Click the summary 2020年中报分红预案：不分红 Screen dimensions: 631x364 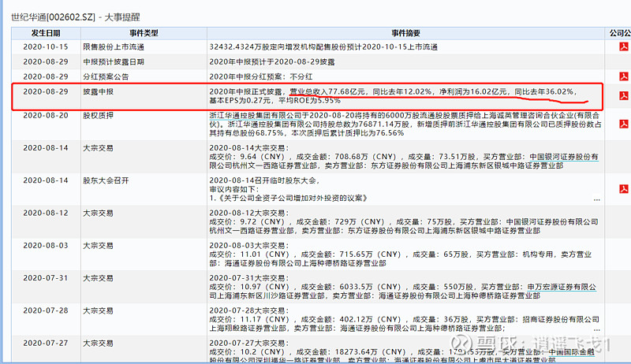[x=261, y=76]
